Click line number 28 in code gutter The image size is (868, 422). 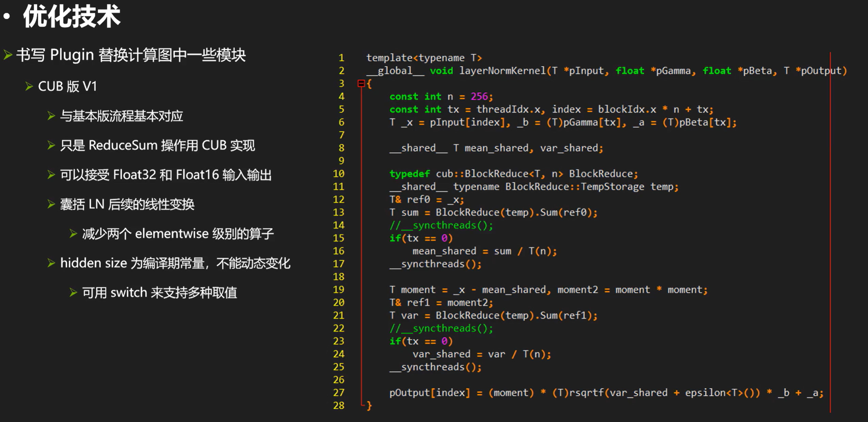tap(339, 405)
